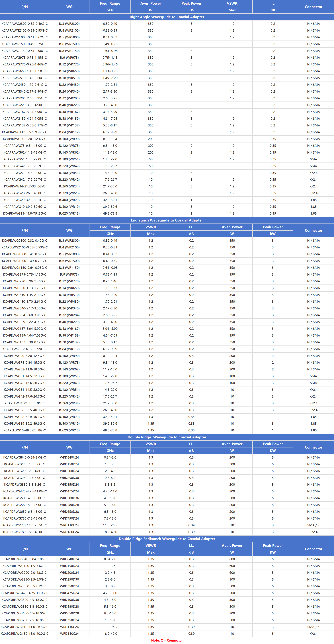Click VSWR value '1.3' in KCAPELWG22-32.9-50.1G-C row
This screenshot has height=644, width=334.
tap(151, 417)
